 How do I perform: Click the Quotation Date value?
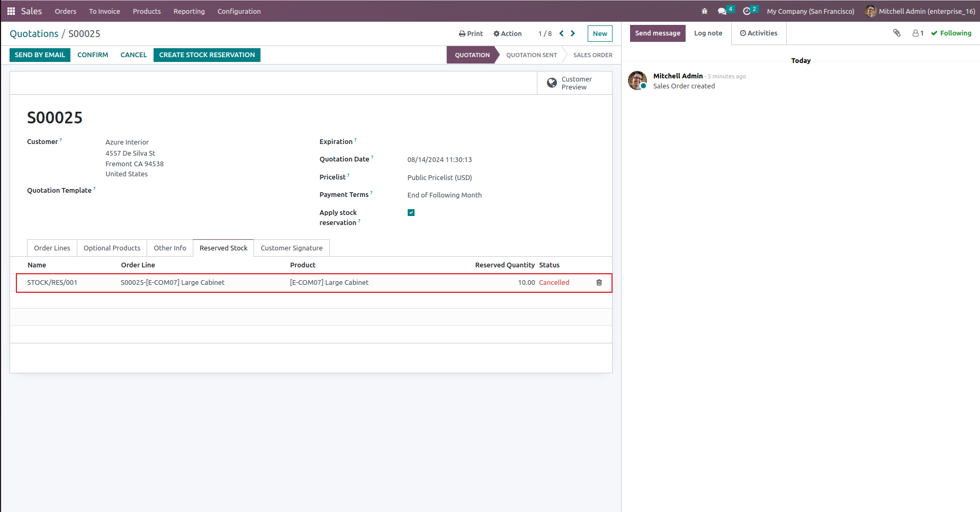point(439,159)
